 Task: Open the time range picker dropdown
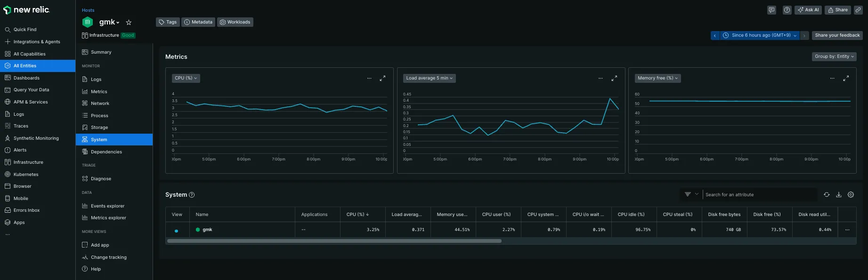pos(761,35)
